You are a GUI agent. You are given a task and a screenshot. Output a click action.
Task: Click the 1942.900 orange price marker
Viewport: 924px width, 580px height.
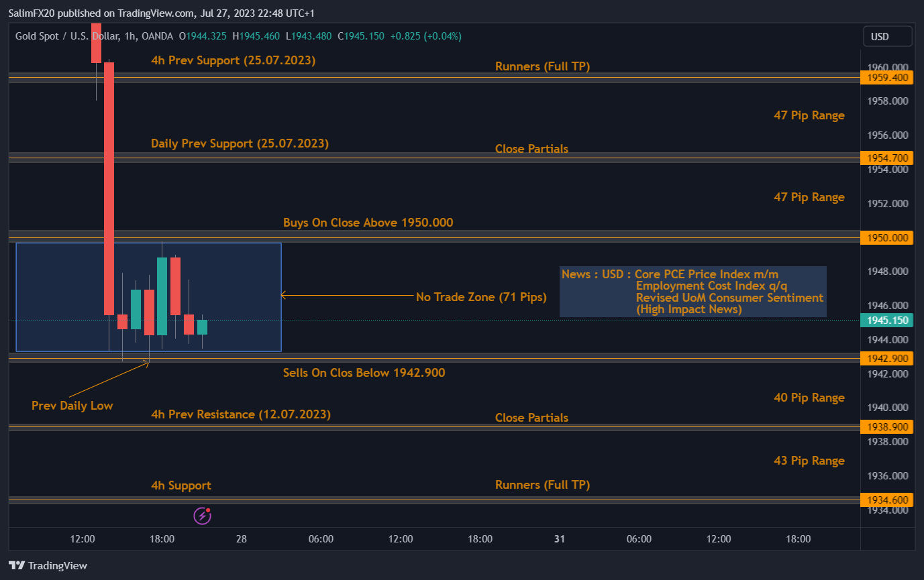click(886, 358)
